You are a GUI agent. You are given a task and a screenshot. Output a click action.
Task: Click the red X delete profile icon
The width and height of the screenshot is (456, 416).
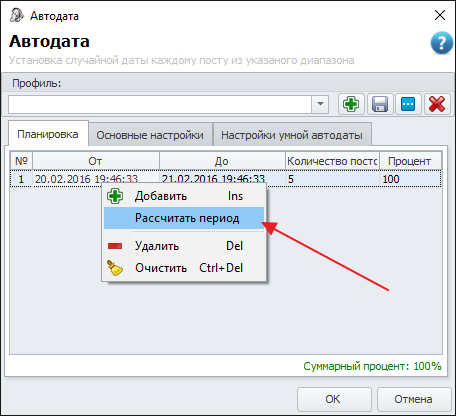[437, 104]
